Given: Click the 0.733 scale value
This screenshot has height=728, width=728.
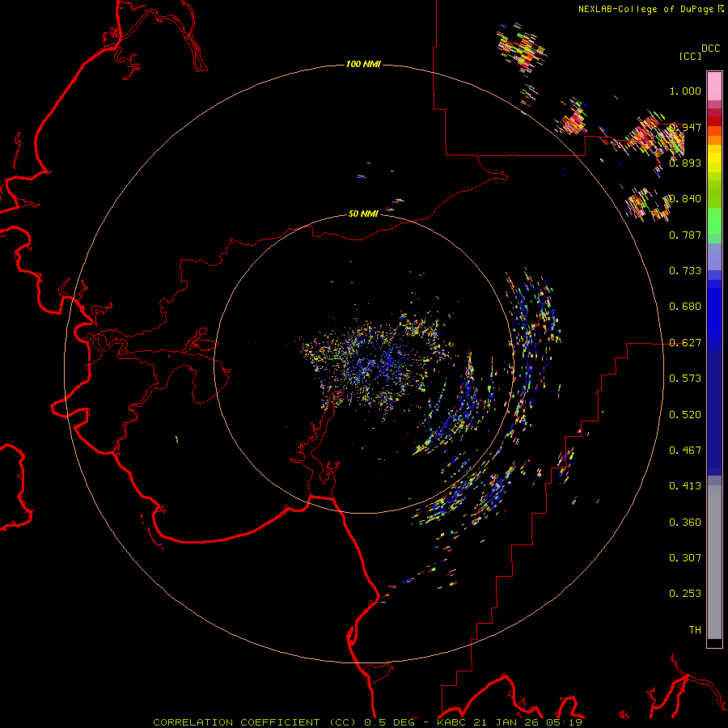Looking at the screenshot, I should coord(685,270).
